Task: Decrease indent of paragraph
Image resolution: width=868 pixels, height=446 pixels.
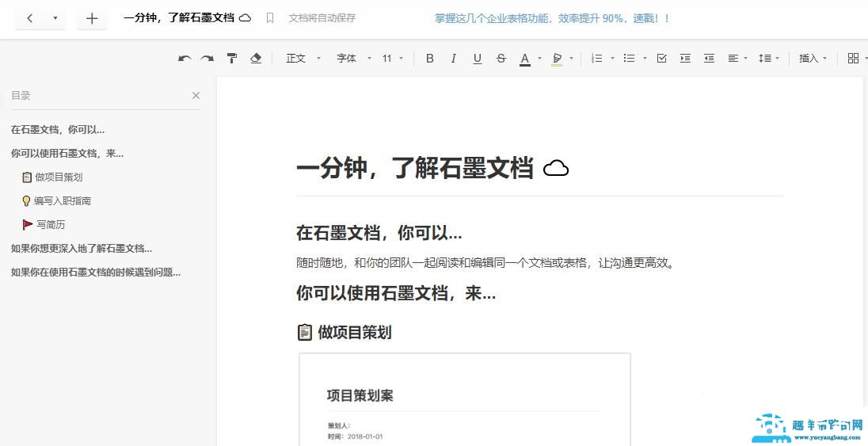Action: click(709, 58)
